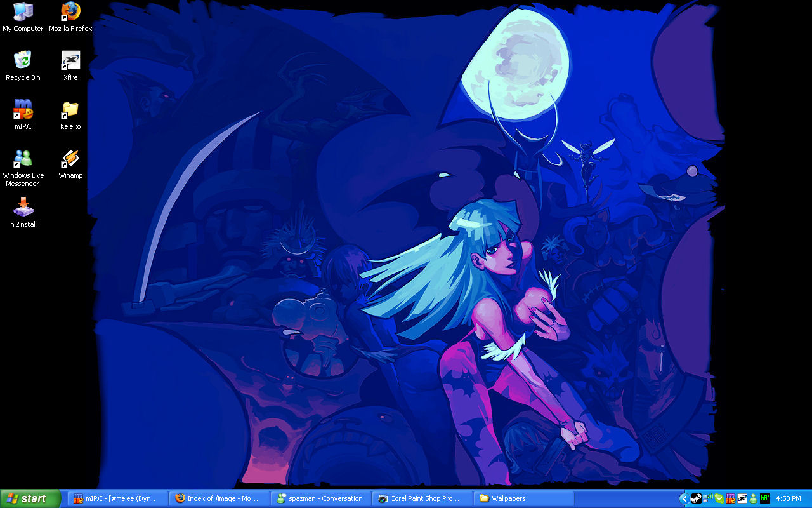
Task: Click the green shield checkmark tray icon
Action: (719, 498)
